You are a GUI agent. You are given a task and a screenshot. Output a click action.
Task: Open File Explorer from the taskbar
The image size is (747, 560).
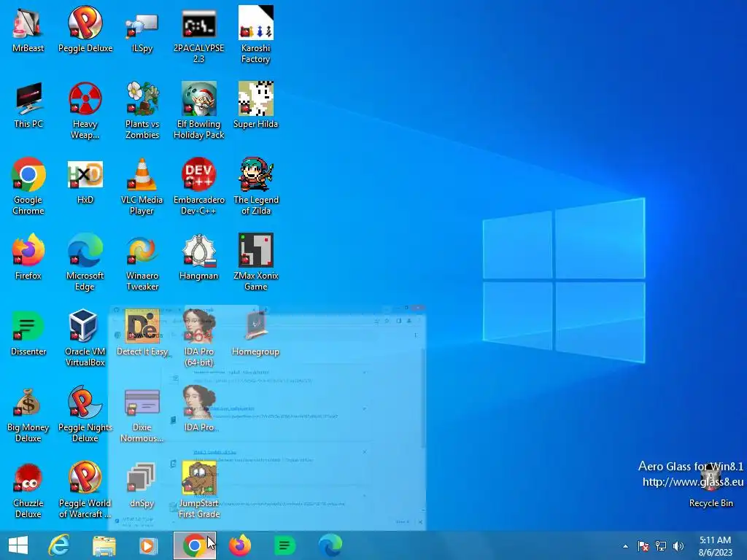click(104, 545)
